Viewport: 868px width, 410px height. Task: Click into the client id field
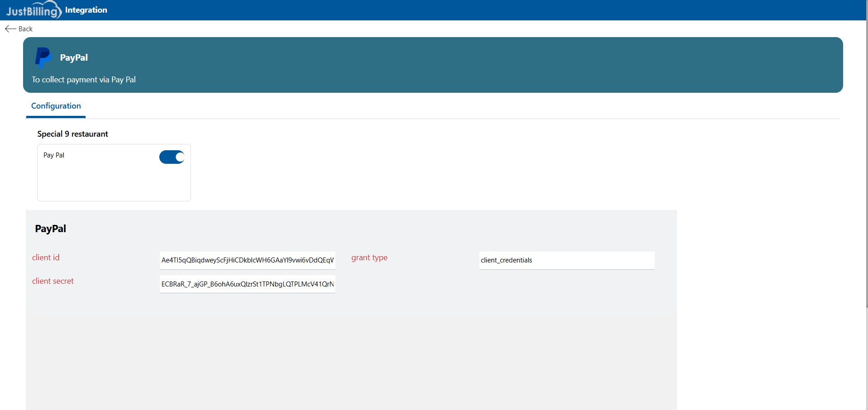point(247,260)
